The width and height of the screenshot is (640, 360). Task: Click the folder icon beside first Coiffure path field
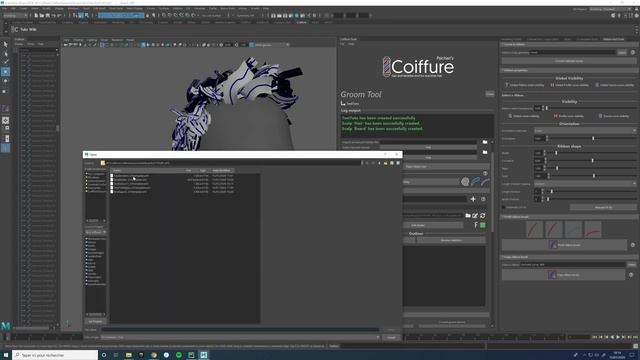pyautogui.click(x=485, y=142)
